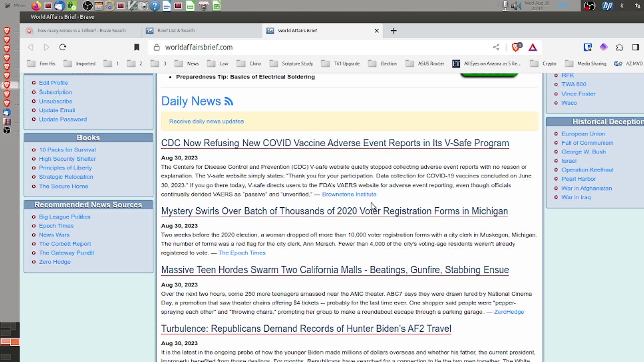Open Edit Profile in the sidebar
This screenshot has width=644, height=362.
(53, 83)
